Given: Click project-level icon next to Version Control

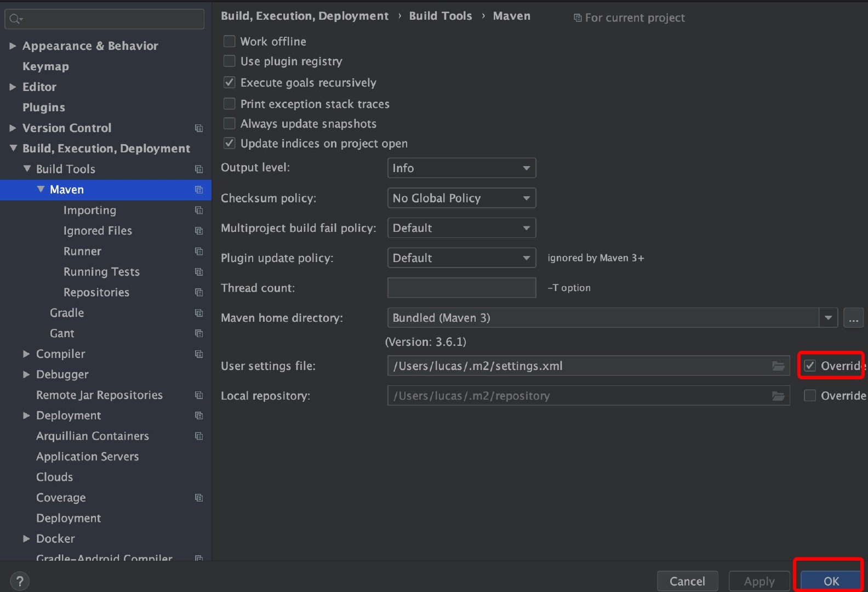Looking at the screenshot, I should 199,128.
